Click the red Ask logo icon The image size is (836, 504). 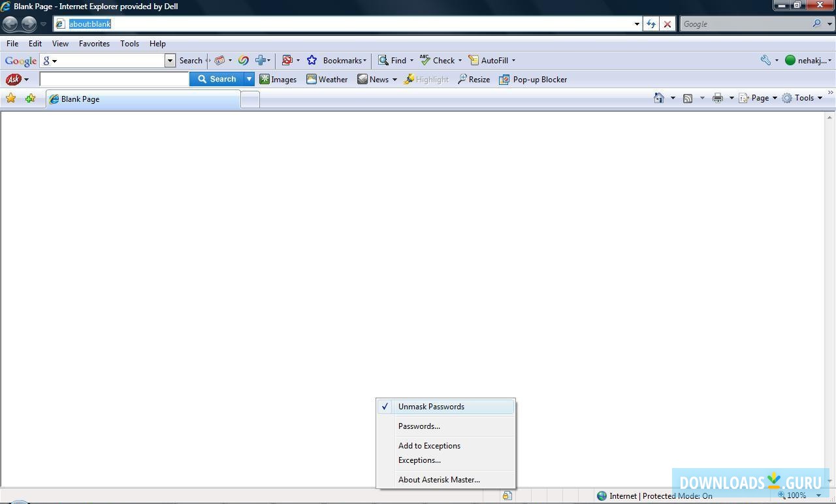click(x=13, y=80)
